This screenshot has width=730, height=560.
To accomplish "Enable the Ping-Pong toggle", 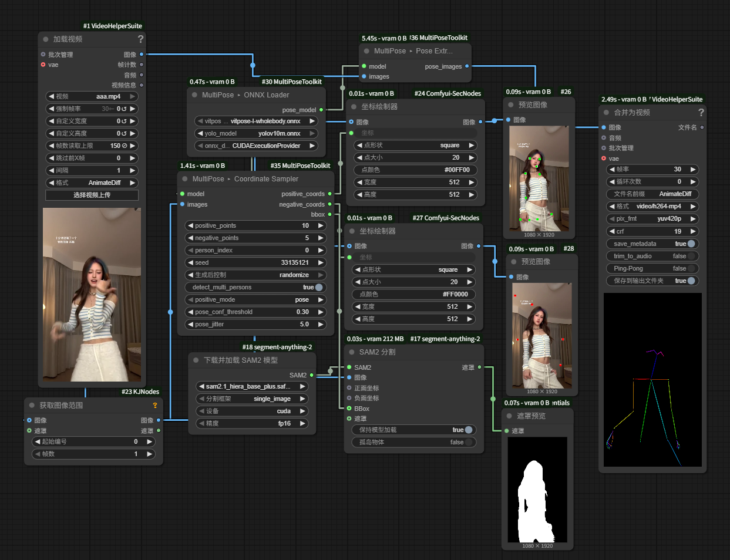I will [691, 269].
